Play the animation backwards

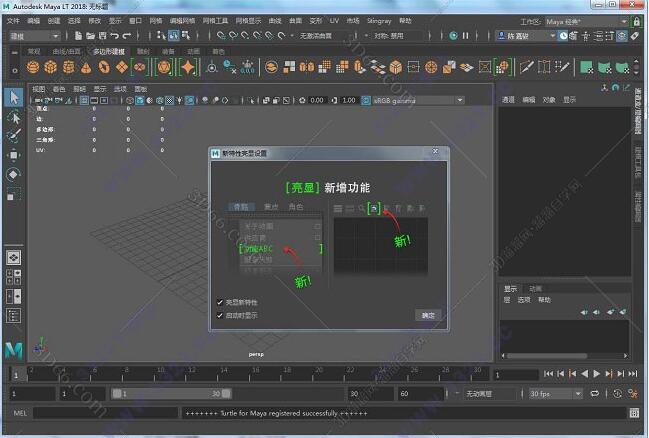(x=584, y=374)
